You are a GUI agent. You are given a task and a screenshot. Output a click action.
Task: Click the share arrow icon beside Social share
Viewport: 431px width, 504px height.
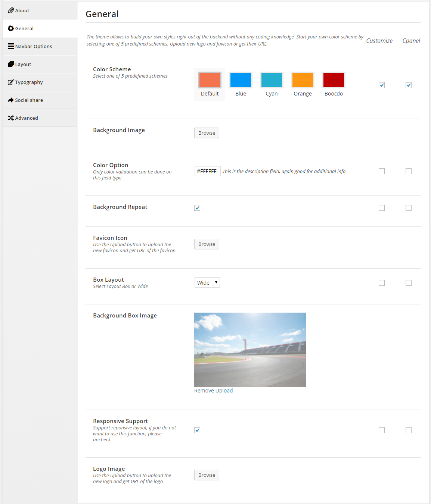(x=11, y=100)
